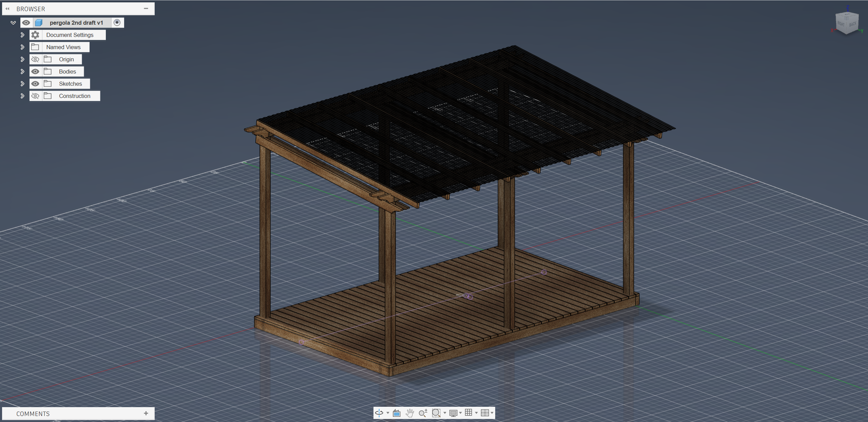Open the Viewports dropdown arrow
The width and height of the screenshot is (868, 422).
click(x=492, y=413)
